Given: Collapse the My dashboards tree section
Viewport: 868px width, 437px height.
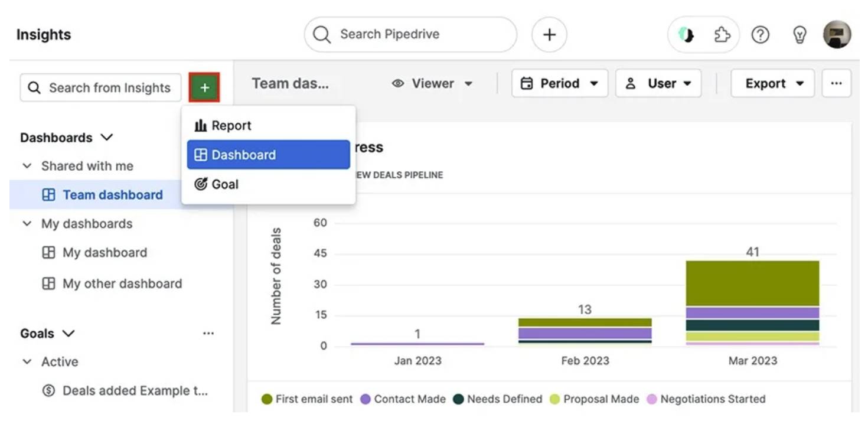Looking at the screenshot, I should pos(27,224).
